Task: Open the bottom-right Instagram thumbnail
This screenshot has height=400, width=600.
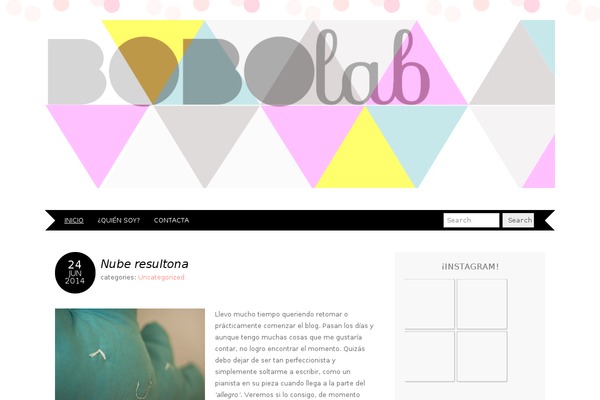Action: pos(482,356)
